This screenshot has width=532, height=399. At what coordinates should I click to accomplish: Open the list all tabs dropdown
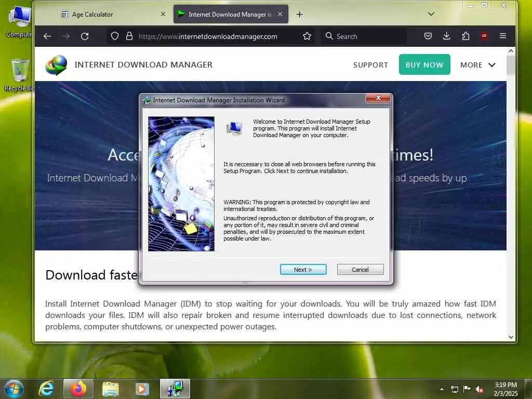(x=431, y=14)
